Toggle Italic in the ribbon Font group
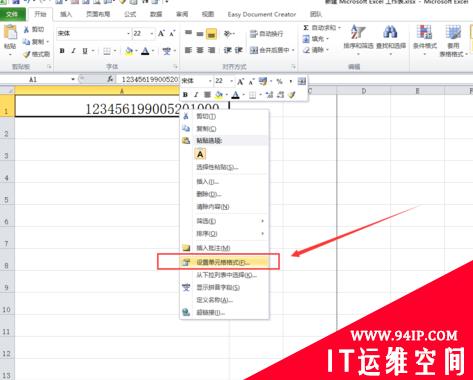The height and width of the screenshot is (380, 473). pyautogui.click(x=73, y=51)
